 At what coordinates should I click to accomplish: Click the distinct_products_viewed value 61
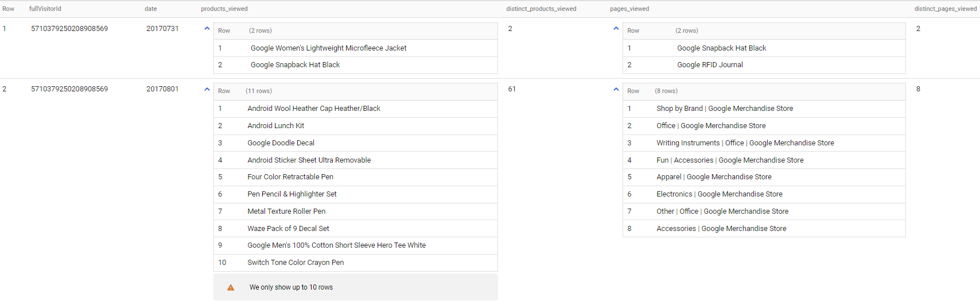[x=512, y=89]
